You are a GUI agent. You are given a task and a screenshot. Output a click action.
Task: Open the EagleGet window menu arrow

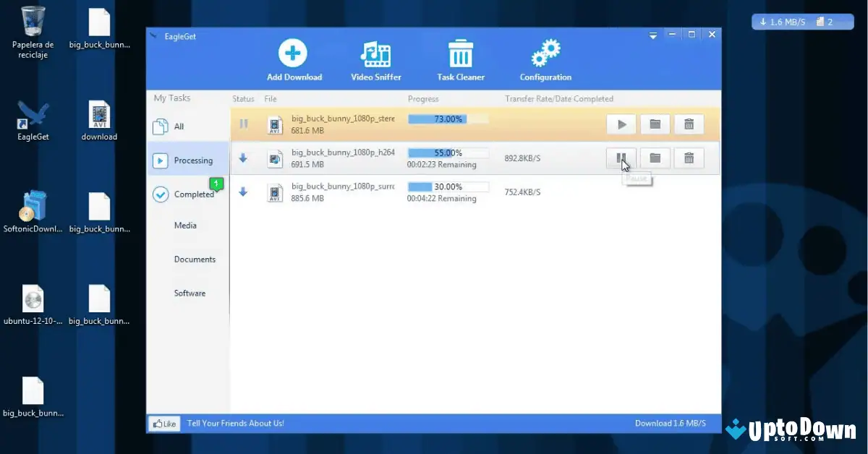(652, 34)
